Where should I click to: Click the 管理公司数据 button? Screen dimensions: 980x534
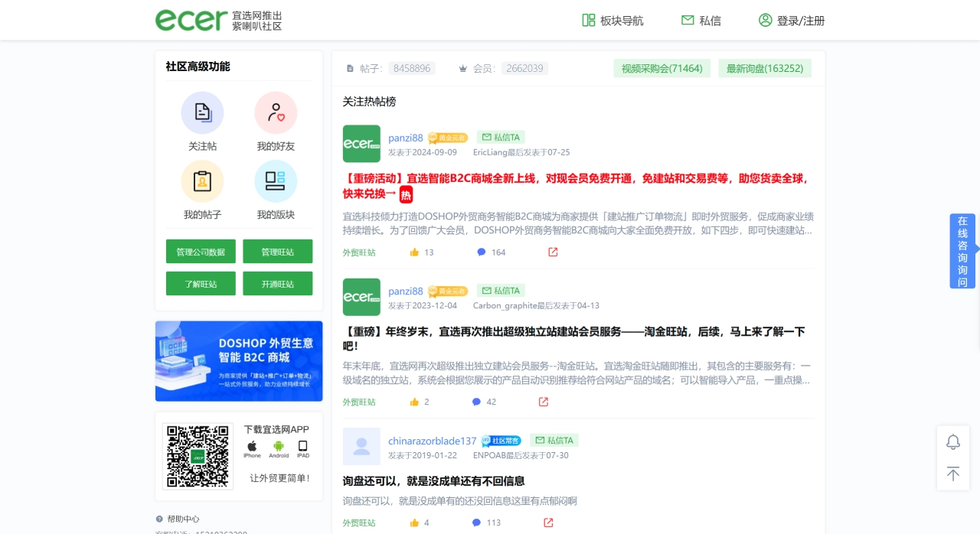(201, 252)
